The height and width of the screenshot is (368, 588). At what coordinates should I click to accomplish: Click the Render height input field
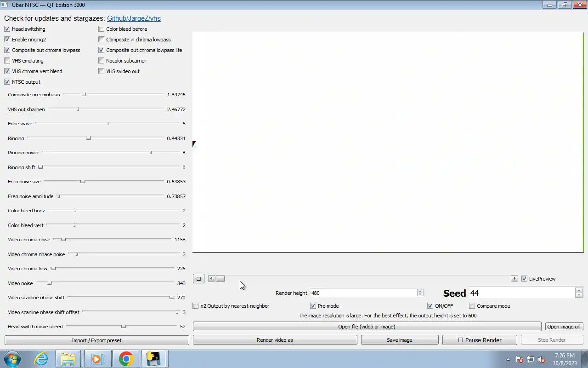pyautogui.click(x=363, y=293)
